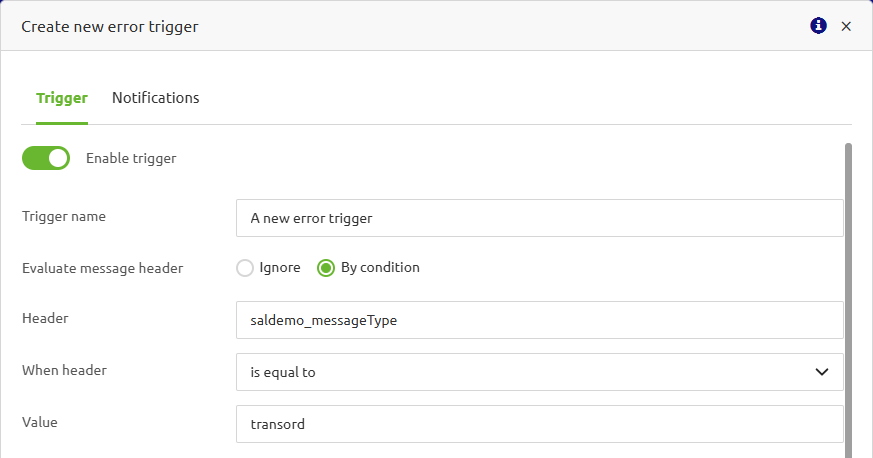Click the 'Header' field label
This screenshot has height=458, width=873.
(x=45, y=318)
